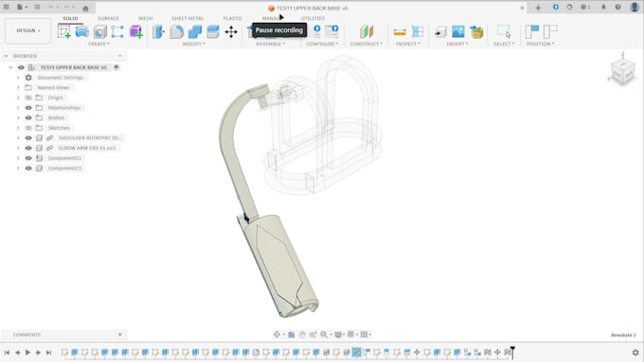Screen dimensions: 644x362
Task: Expand the Bodies folder
Action: click(x=18, y=118)
